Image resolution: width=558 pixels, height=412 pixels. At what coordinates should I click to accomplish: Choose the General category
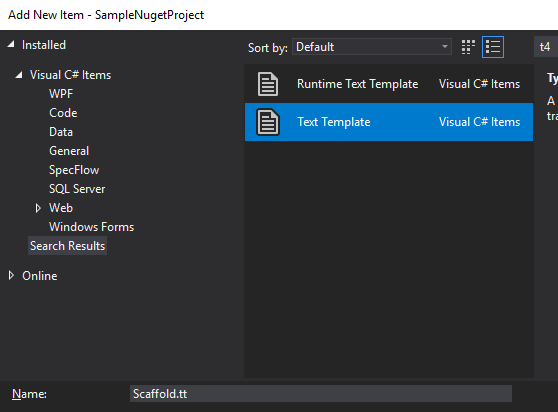pos(69,151)
